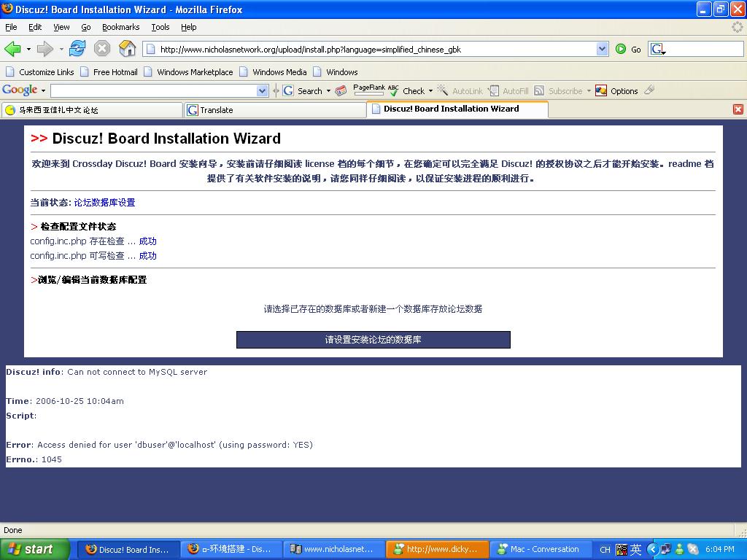Click the Google toolbar news/tag icon beside Search
Screen dimensions: 747x560
(x=341, y=90)
